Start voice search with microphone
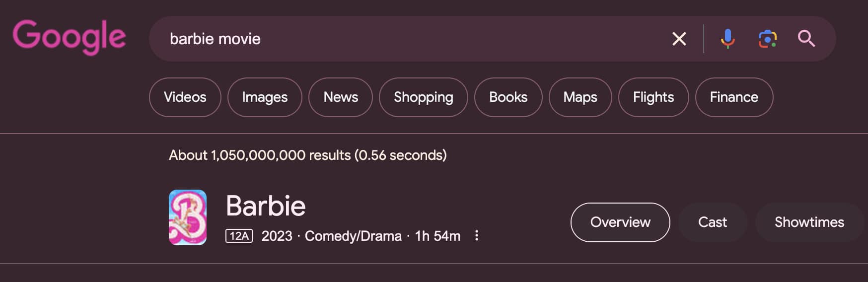Image resolution: width=868 pixels, height=282 pixels. pyautogui.click(x=727, y=39)
